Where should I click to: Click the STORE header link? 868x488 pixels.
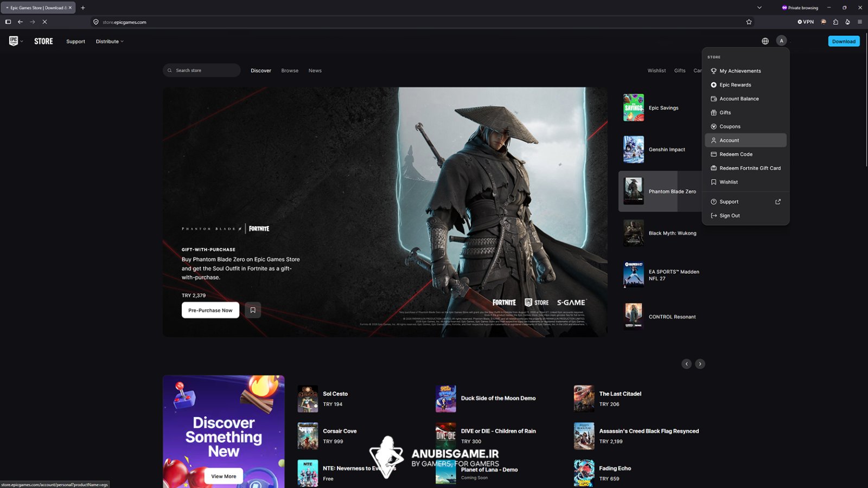43,41
